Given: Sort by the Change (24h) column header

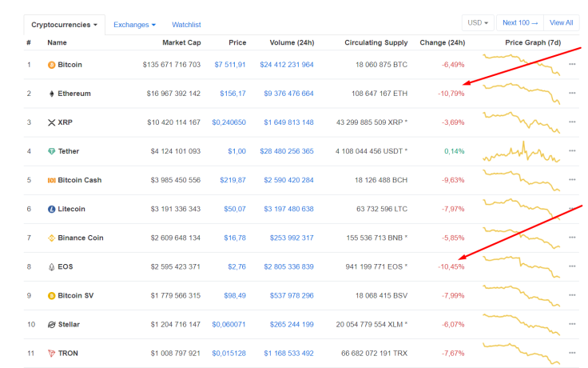Looking at the screenshot, I should (442, 43).
